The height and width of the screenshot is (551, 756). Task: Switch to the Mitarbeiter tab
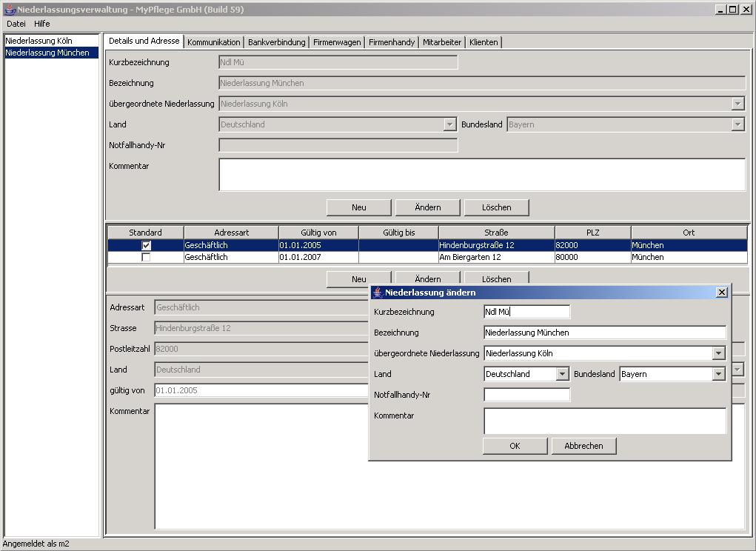[x=442, y=42]
